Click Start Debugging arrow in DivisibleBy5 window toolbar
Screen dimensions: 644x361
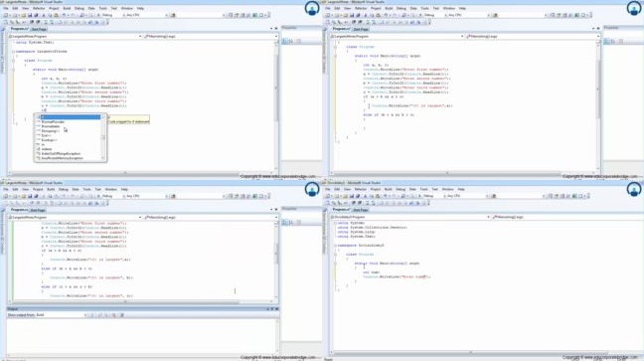(x=419, y=196)
